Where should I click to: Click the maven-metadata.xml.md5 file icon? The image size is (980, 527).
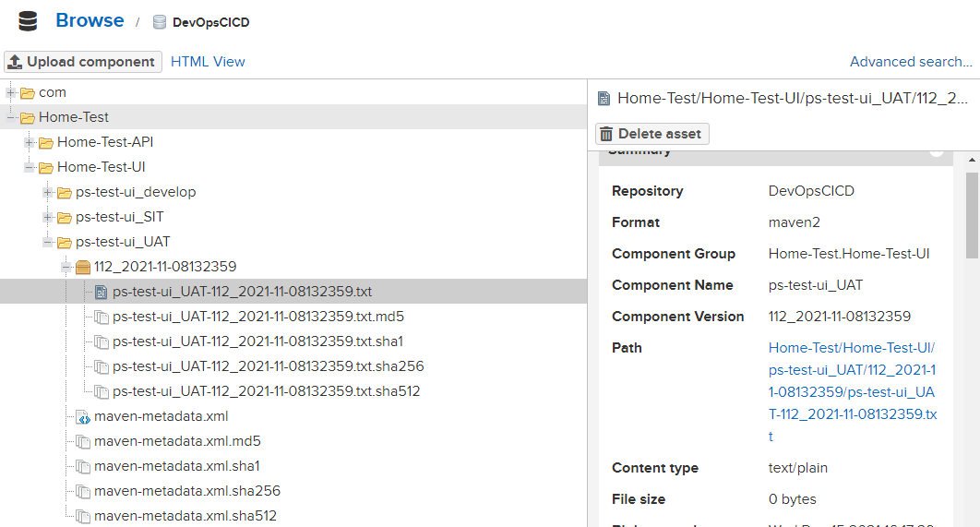(x=83, y=442)
